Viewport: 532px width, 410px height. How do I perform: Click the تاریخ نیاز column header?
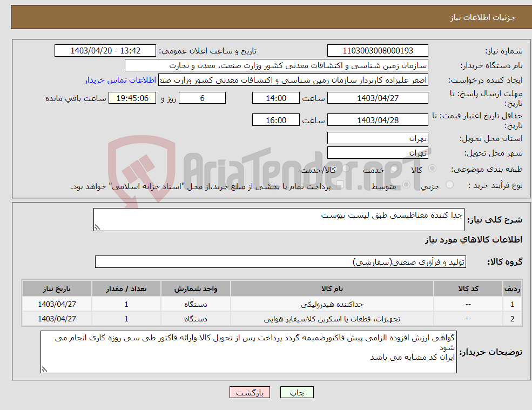(57, 288)
